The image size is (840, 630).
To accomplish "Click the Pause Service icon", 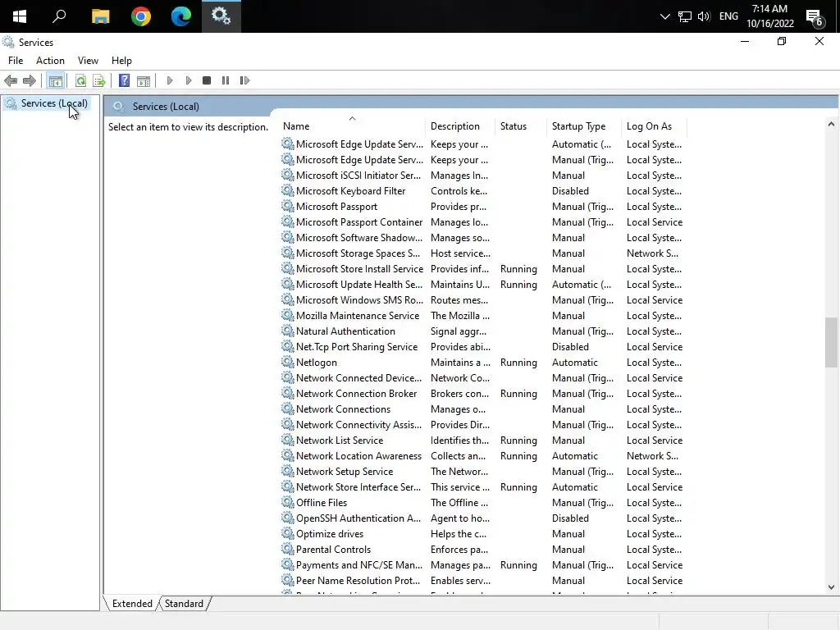I will click(x=226, y=80).
